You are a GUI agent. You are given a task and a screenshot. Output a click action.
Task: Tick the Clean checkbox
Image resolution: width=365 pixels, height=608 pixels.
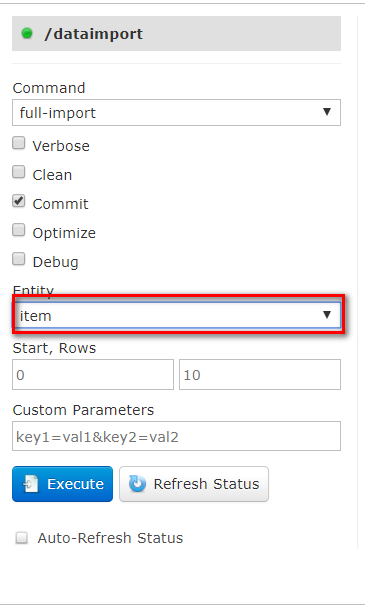19,172
